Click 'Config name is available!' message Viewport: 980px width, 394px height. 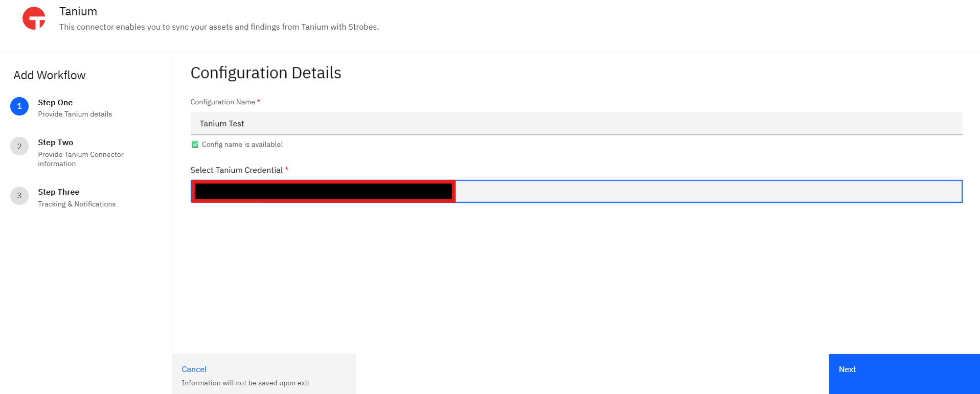[x=242, y=145]
